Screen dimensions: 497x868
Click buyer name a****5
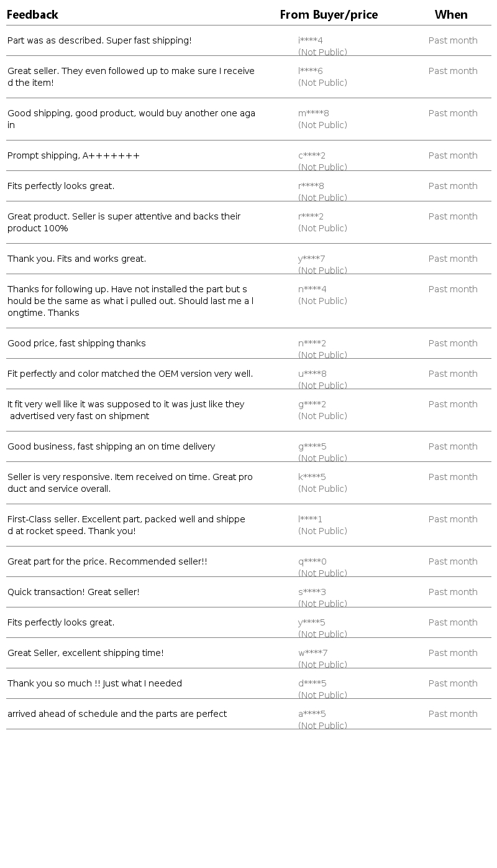point(312,714)
